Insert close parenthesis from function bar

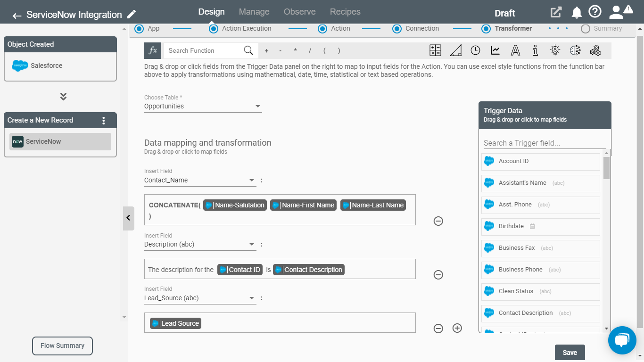click(339, 51)
